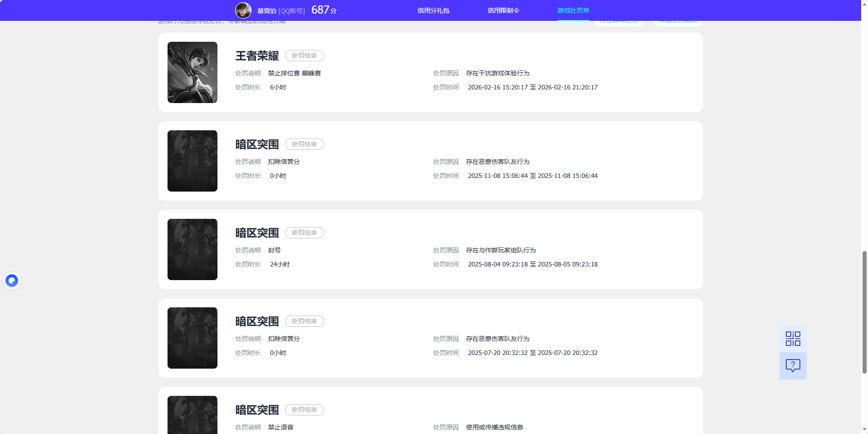Image resolution: width=868 pixels, height=434 pixels.
Task: Click the floating circular assistant icon on left
Action: (x=12, y=281)
